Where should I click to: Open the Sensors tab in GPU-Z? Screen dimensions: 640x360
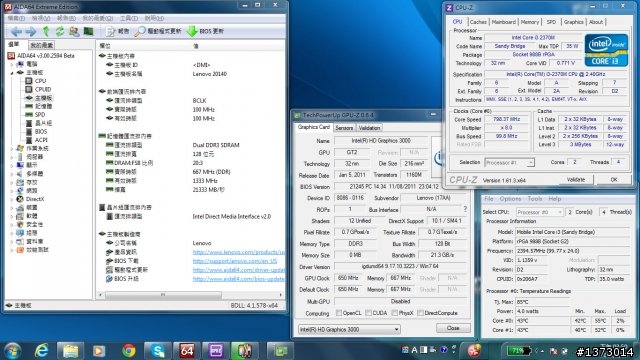pos(344,128)
